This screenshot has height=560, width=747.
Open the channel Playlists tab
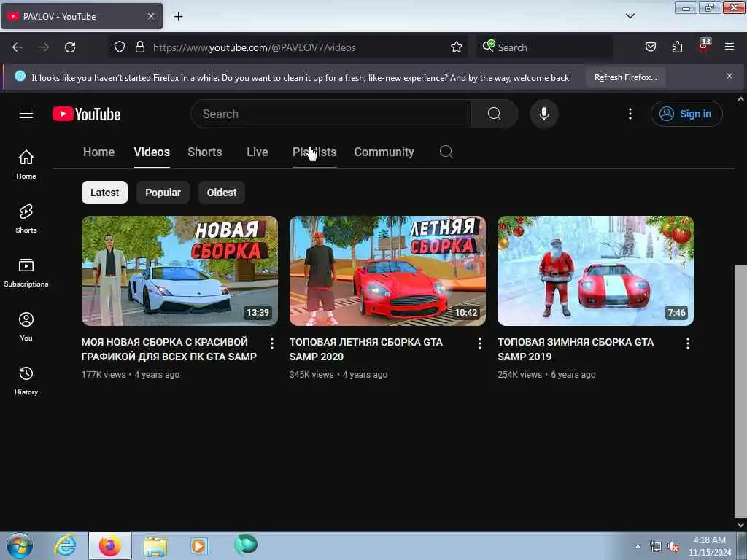coord(314,152)
